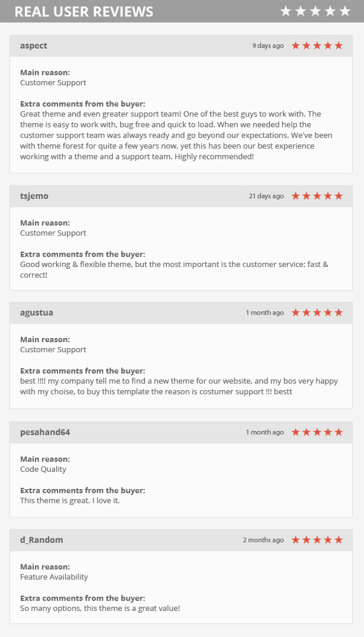Click the red stars on tsjemo's review

pos(317,196)
